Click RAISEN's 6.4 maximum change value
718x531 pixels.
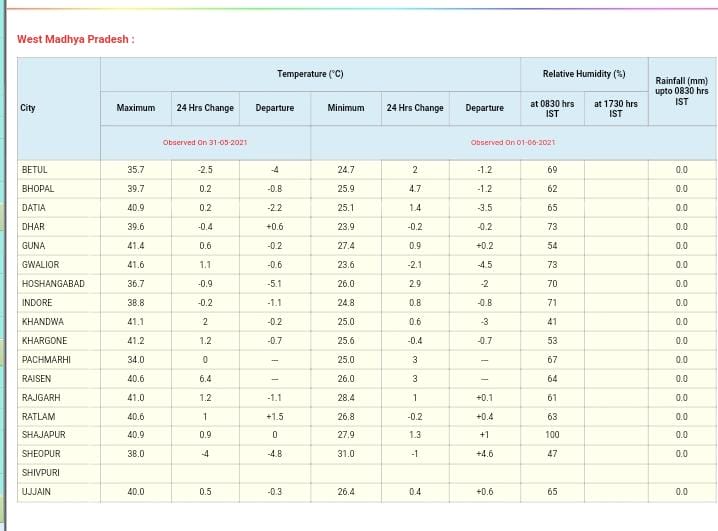[x=205, y=379]
